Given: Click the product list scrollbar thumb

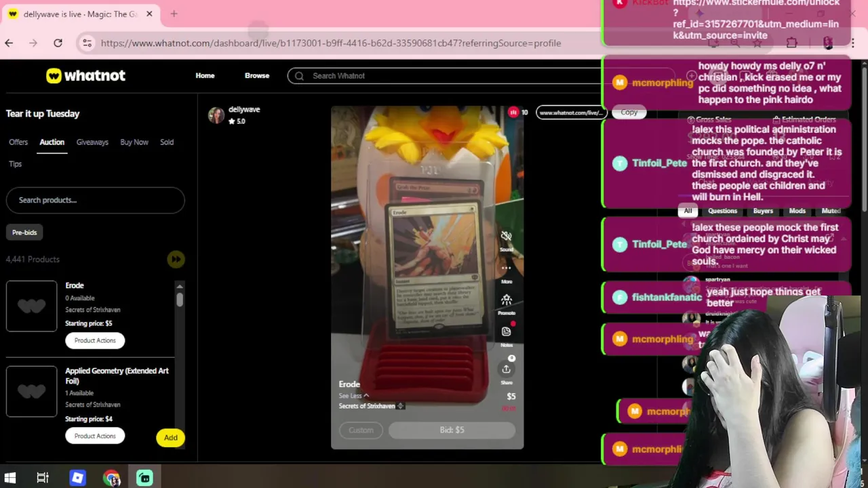Looking at the screenshot, I should click(x=180, y=300).
